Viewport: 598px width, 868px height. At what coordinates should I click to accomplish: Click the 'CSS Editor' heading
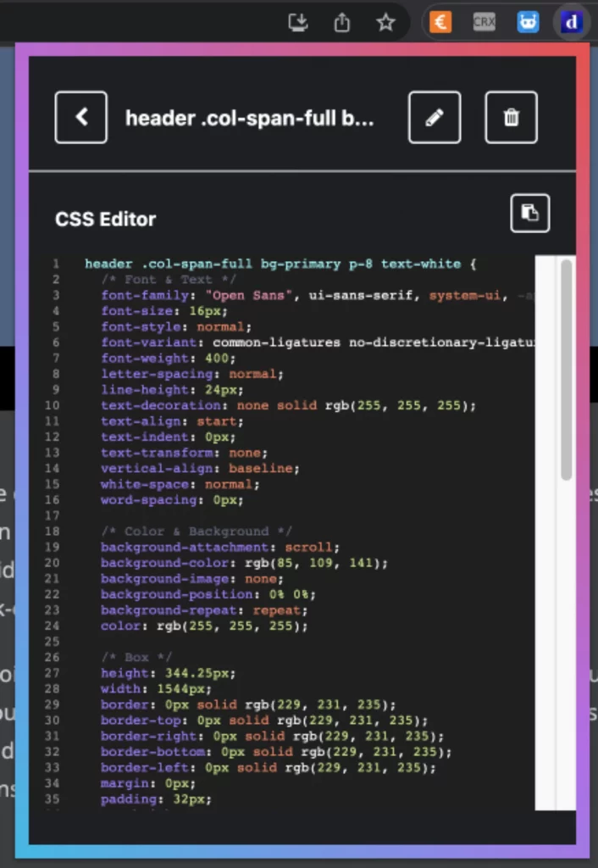coord(106,220)
